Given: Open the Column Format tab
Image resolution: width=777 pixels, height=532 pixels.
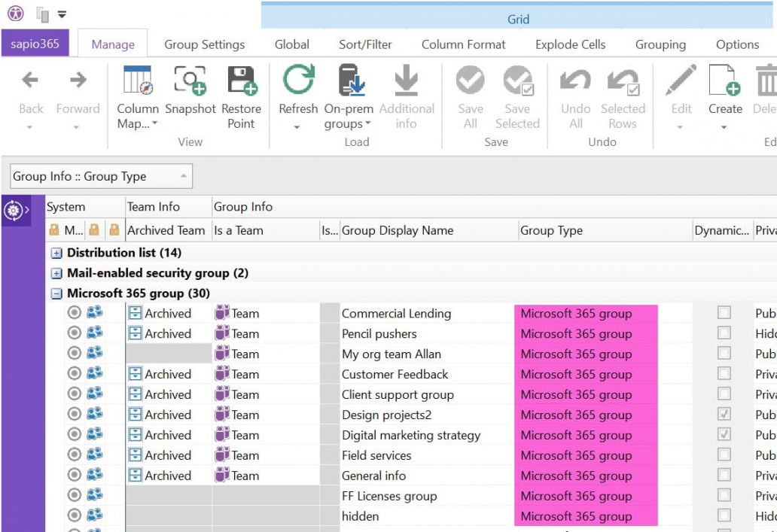Looking at the screenshot, I should click(463, 44).
